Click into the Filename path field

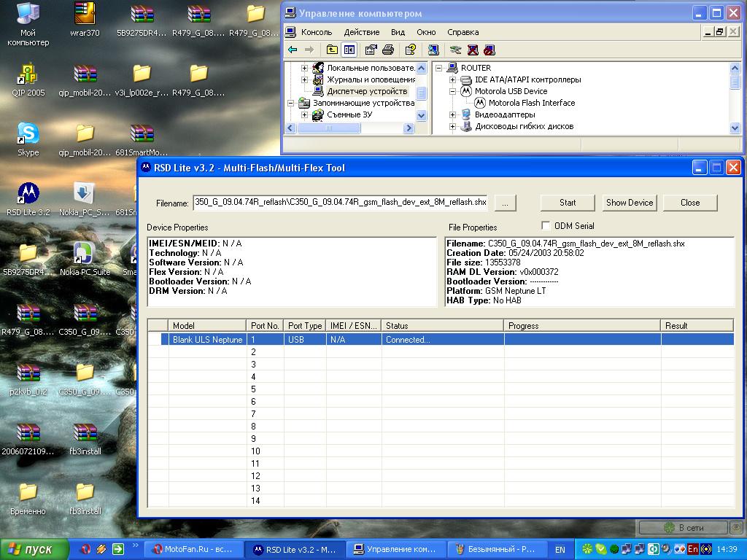tap(340, 203)
